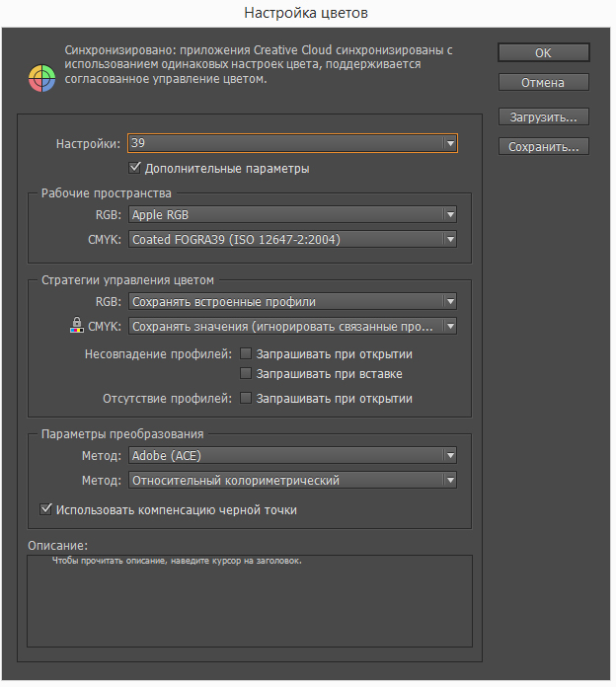Open the Настройки preset dropdown showing 39
The image size is (616, 687).
pyautogui.click(x=292, y=143)
